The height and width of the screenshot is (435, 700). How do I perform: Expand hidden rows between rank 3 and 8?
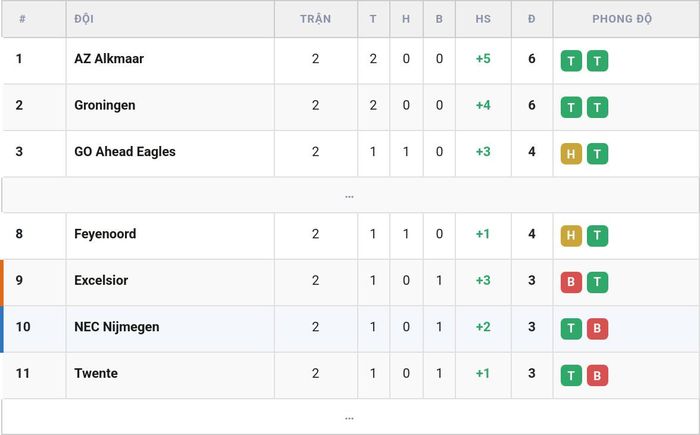(x=350, y=195)
